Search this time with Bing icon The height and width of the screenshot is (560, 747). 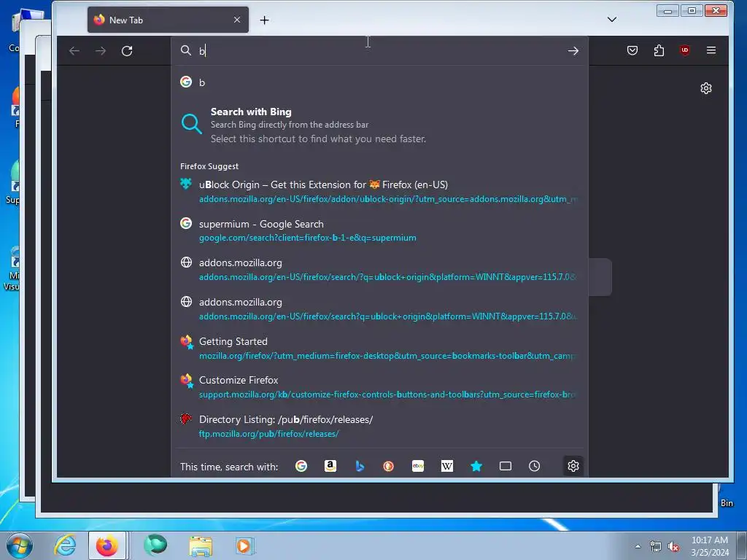(x=360, y=466)
